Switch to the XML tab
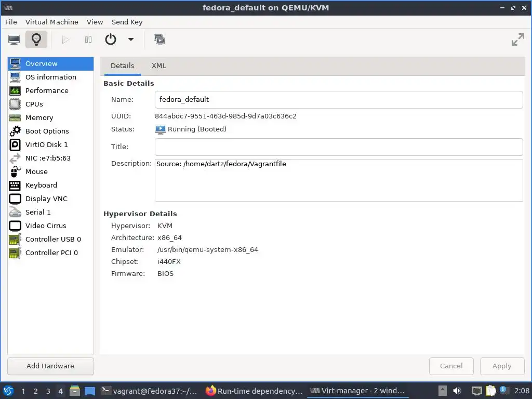The height and width of the screenshot is (399, 532). point(159,66)
